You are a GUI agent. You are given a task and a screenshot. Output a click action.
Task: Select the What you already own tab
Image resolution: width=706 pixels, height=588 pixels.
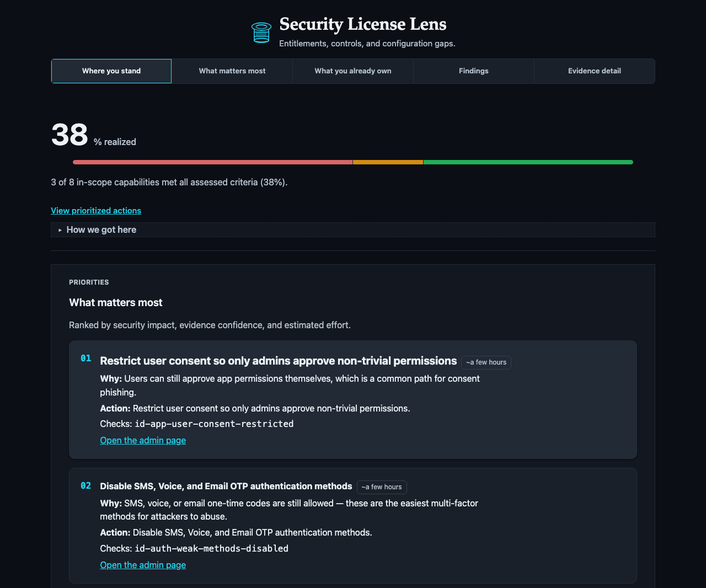(x=353, y=71)
